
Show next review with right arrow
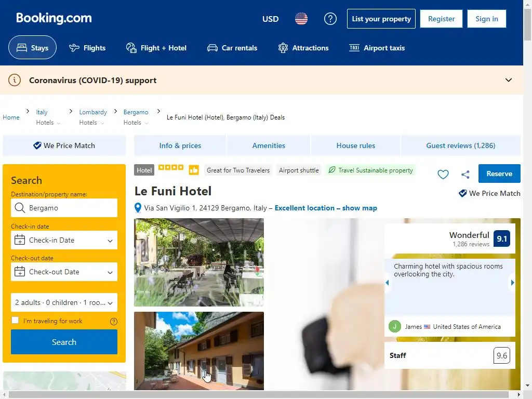(512, 283)
